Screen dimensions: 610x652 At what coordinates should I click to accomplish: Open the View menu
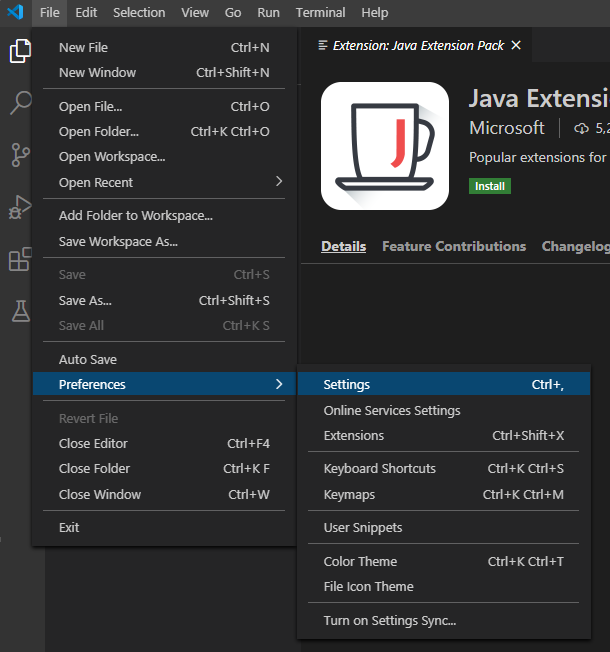(195, 12)
